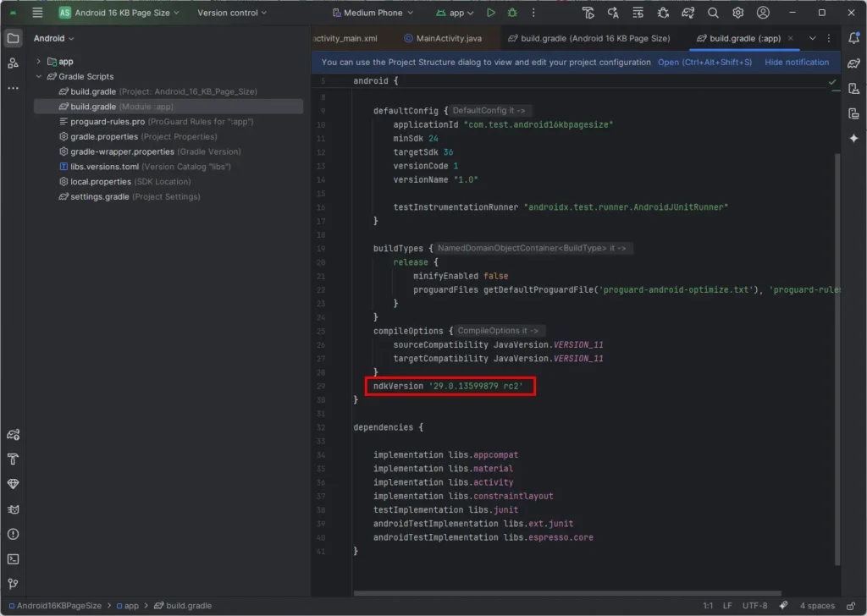Open the More Actions menu beside Debug
Screen dimensions: 867x616
point(533,12)
